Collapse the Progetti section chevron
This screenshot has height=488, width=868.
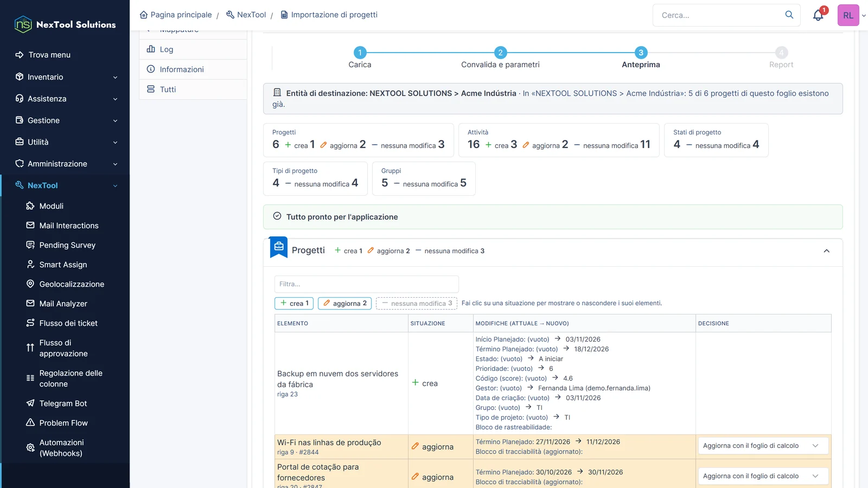826,251
